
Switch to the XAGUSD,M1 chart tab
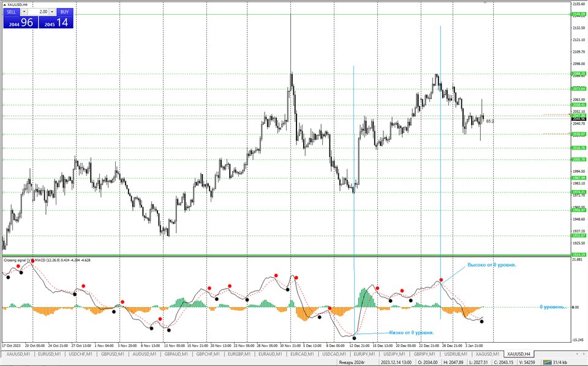488,354
